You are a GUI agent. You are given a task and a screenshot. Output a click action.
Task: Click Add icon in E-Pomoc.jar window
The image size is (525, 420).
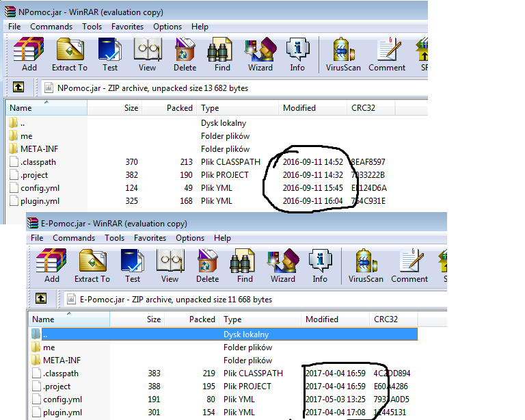(x=51, y=266)
